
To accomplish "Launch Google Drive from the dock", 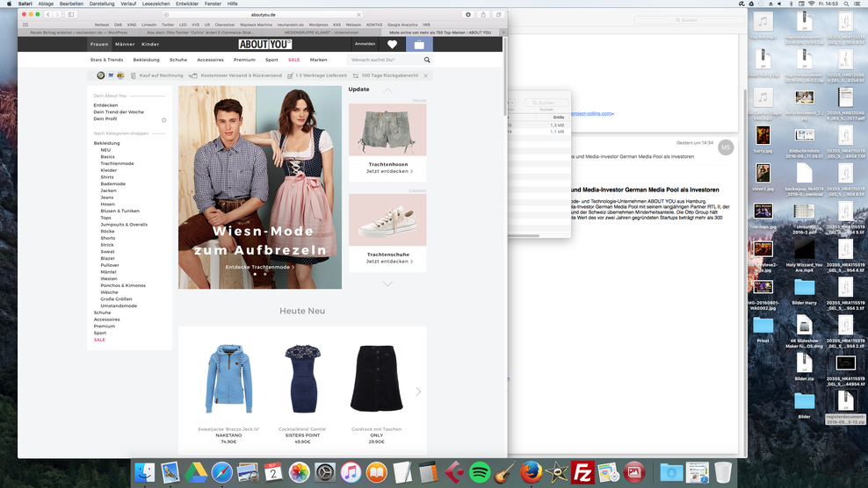I will click(196, 472).
